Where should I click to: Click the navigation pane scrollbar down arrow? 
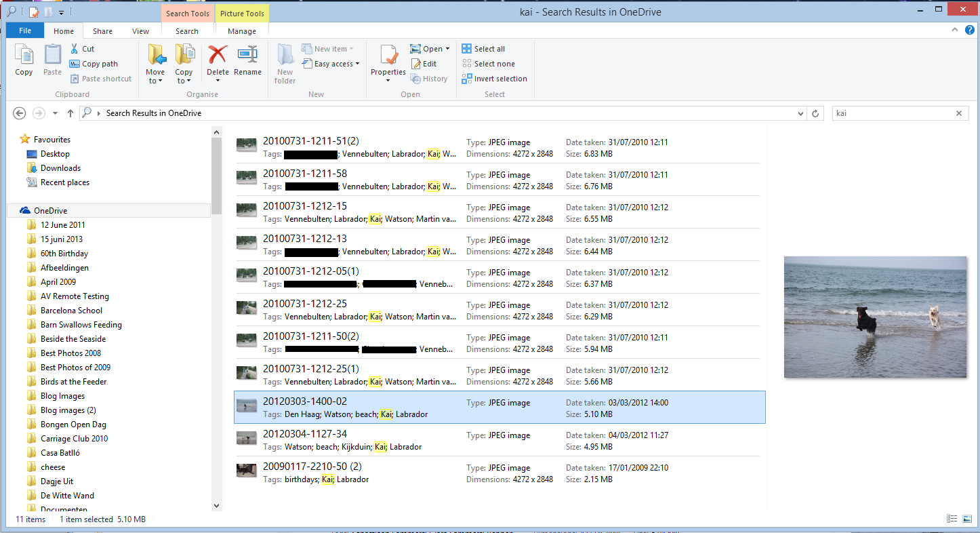coord(216,505)
